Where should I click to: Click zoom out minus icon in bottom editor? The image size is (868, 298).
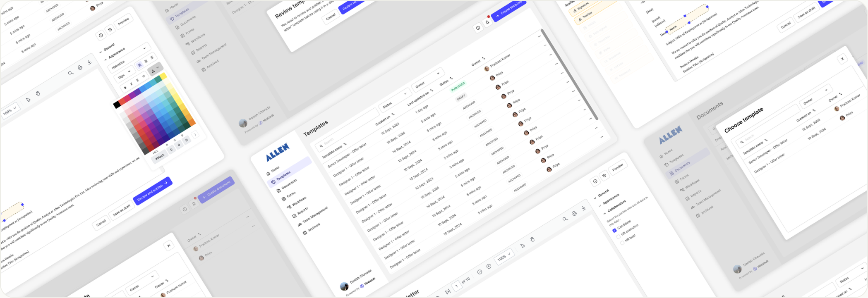pos(480,272)
